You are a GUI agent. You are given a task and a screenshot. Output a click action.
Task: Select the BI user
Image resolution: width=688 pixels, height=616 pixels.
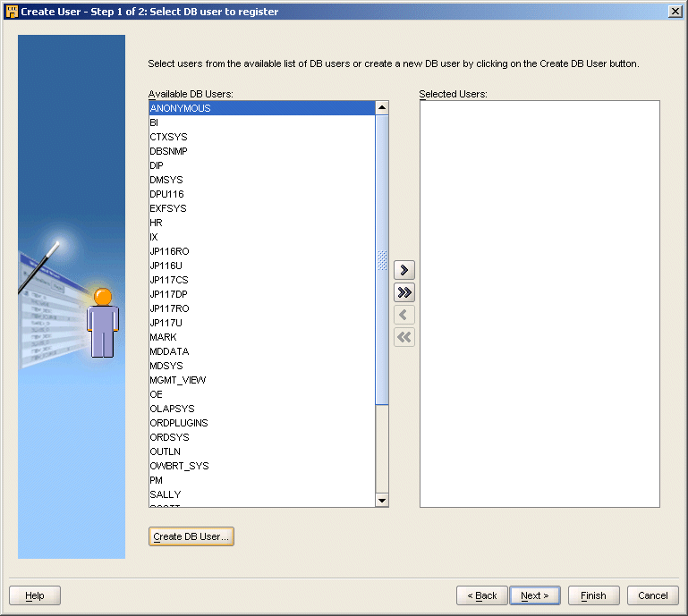tap(262, 122)
